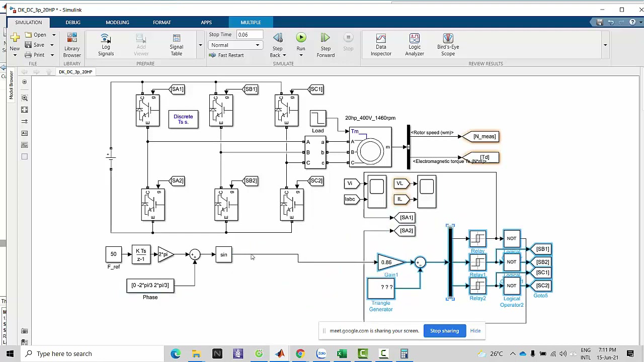Open Excel from the taskbar
This screenshot has width=644, height=362.
(342, 353)
